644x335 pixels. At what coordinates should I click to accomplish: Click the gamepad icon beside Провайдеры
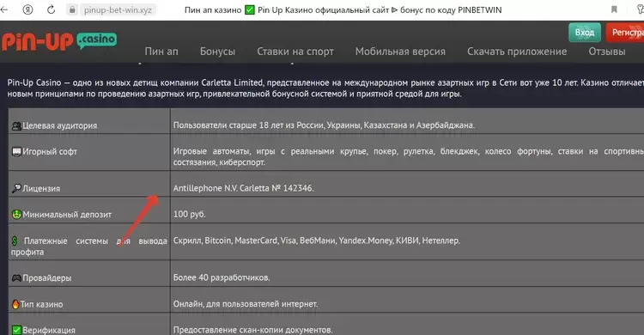click(16, 277)
